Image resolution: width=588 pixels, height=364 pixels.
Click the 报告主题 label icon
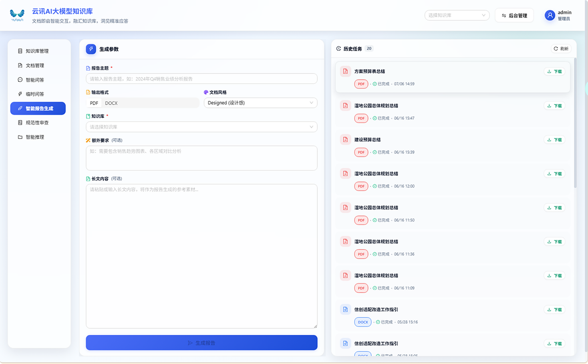pos(88,68)
